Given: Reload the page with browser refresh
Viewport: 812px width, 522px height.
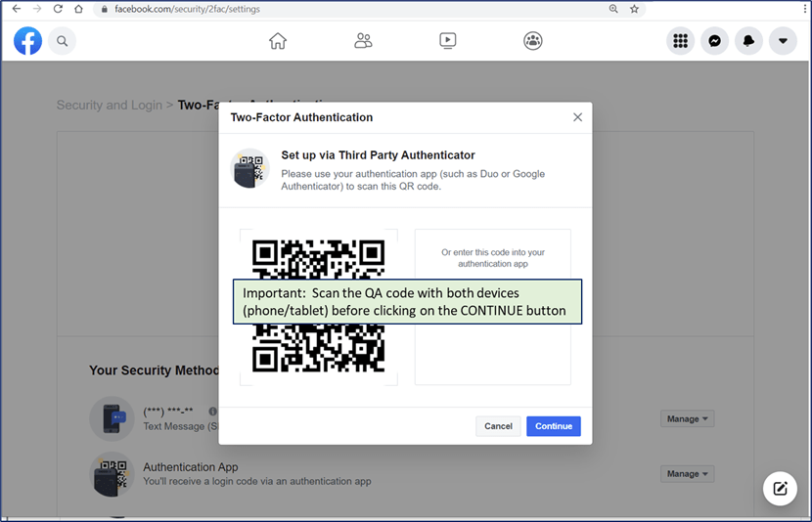Looking at the screenshot, I should (x=58, y=9).
